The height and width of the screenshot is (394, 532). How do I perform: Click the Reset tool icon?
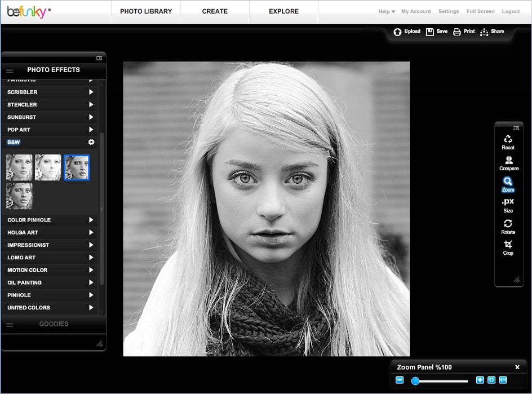click(x=508, y=139)
